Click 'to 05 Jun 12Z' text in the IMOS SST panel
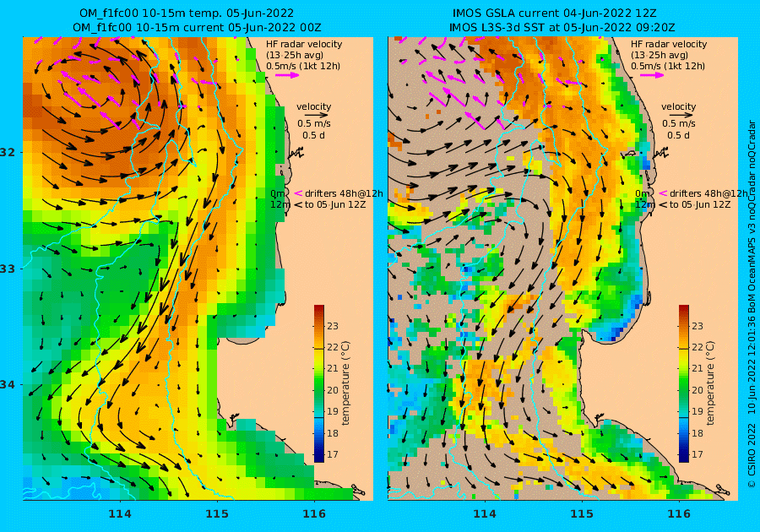 pyautogui.click(x=700, y=204)
